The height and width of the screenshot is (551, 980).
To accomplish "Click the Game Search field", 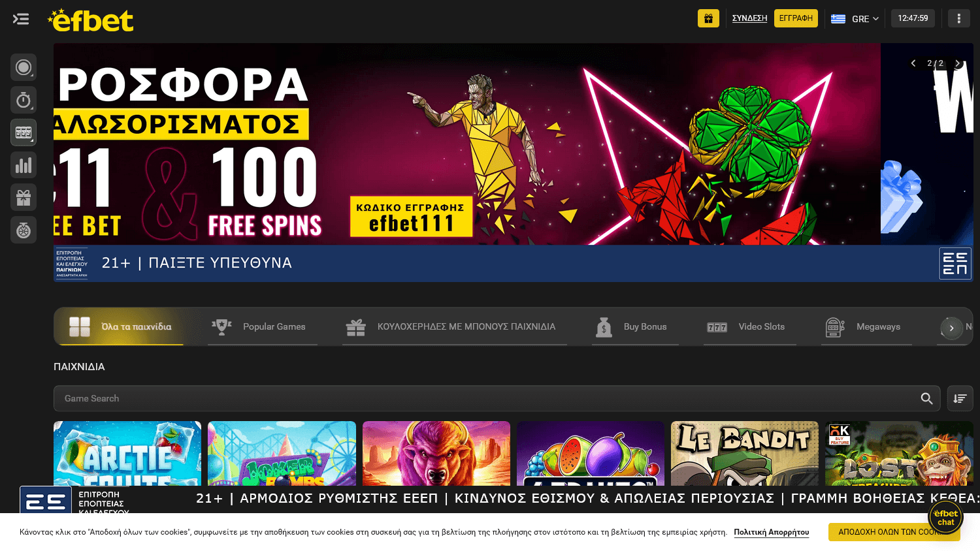I will 497,398.
